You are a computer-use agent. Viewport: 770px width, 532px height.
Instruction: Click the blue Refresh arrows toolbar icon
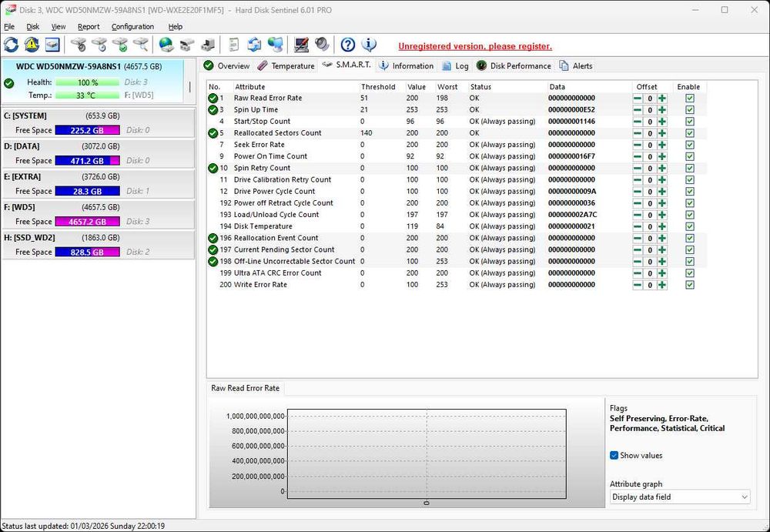pos(12,45)
